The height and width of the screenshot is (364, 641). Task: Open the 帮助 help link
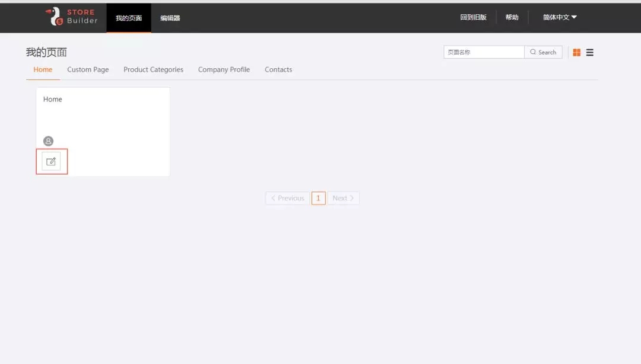[x=512, y=17]
